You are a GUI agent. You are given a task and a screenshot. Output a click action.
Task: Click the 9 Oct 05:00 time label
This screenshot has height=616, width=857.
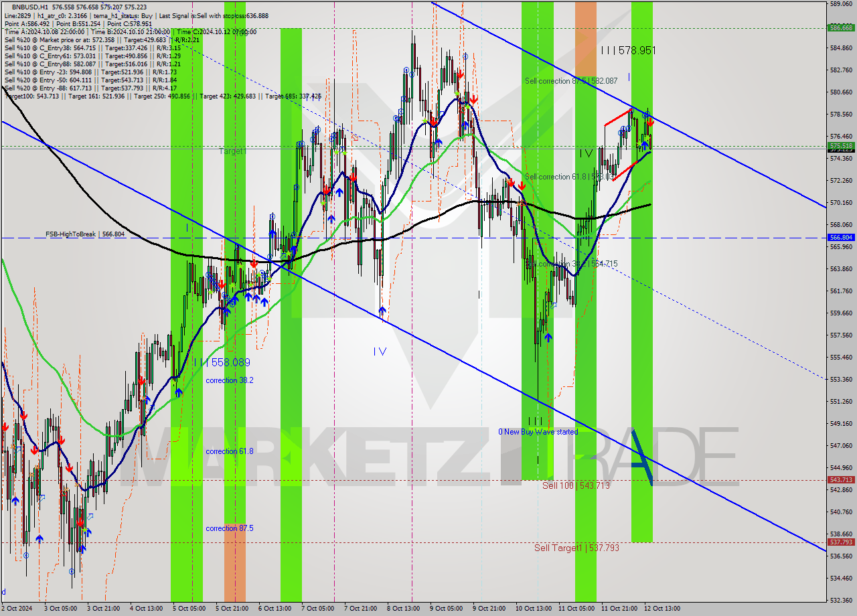[x=446, y=609]
